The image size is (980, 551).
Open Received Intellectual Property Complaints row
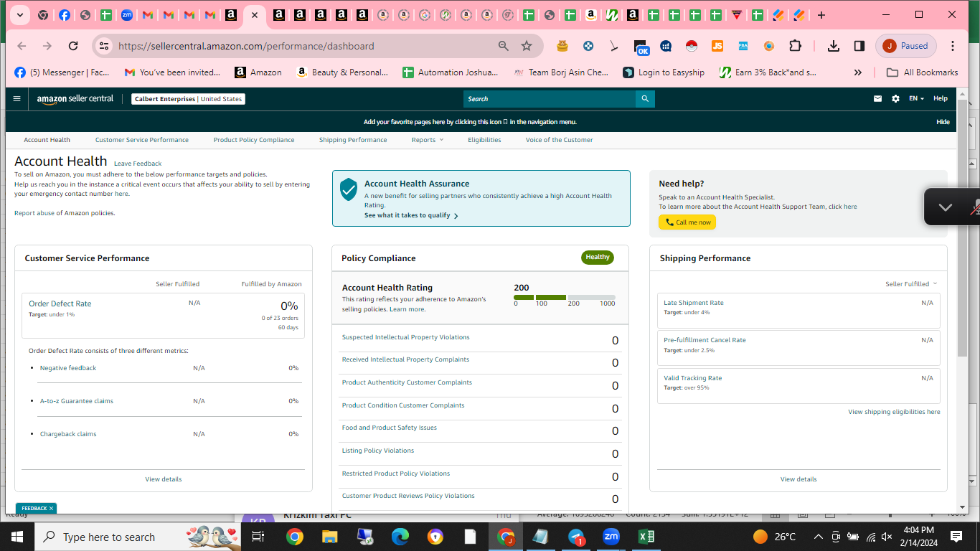(x=480, y=362)
